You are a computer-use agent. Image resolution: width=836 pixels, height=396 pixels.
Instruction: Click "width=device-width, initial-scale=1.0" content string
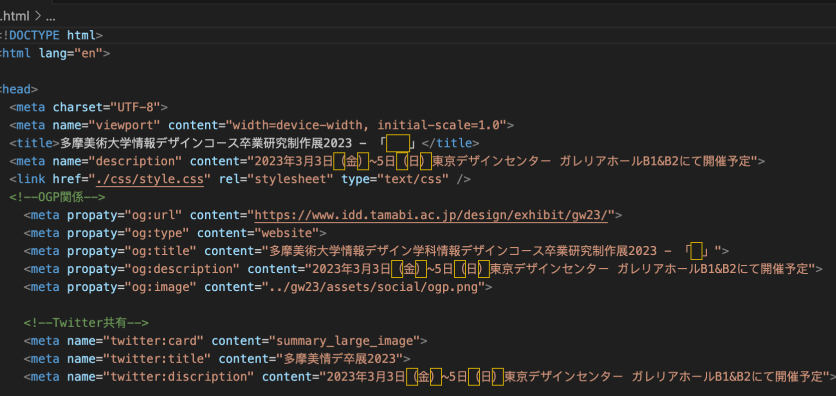[x=365, y=125]
